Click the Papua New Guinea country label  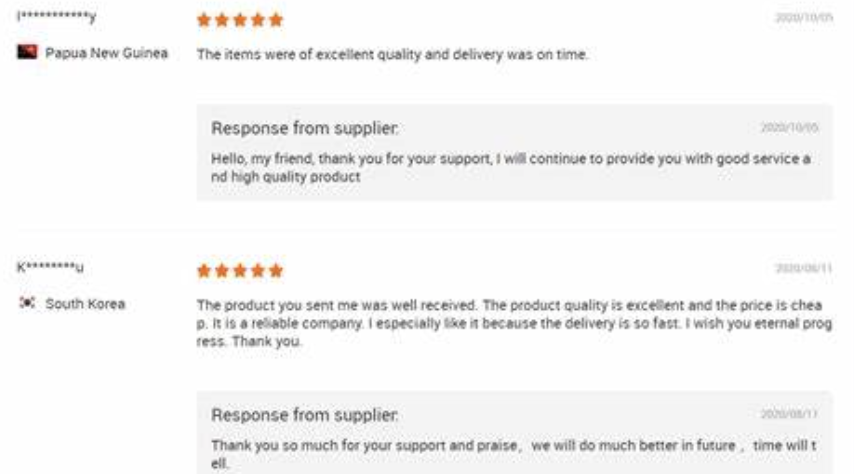(106, 53)
